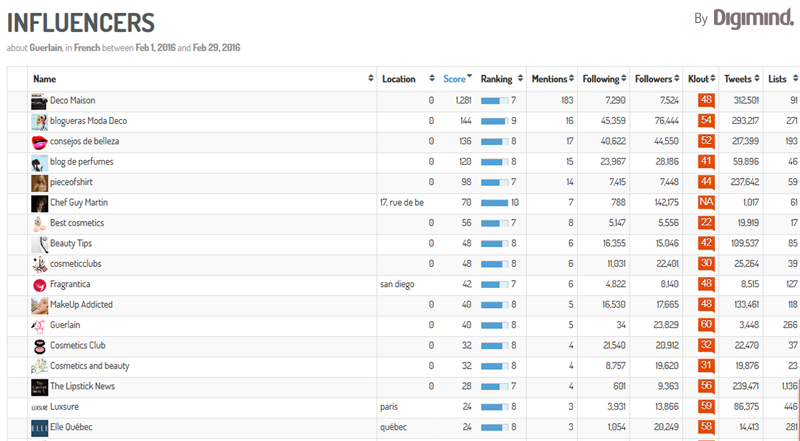Open Cosmetics and beauty avatar
800x441 pixels.
tap(39, 367)
